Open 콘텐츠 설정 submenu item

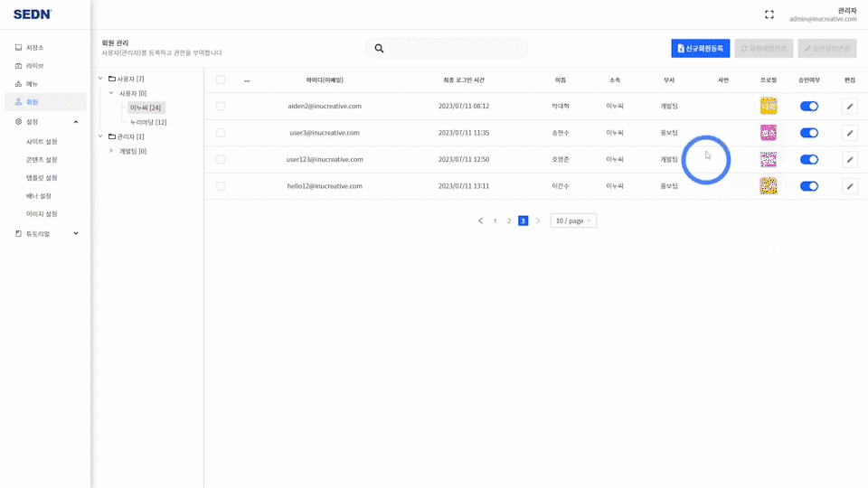click(x=42, y=160)
